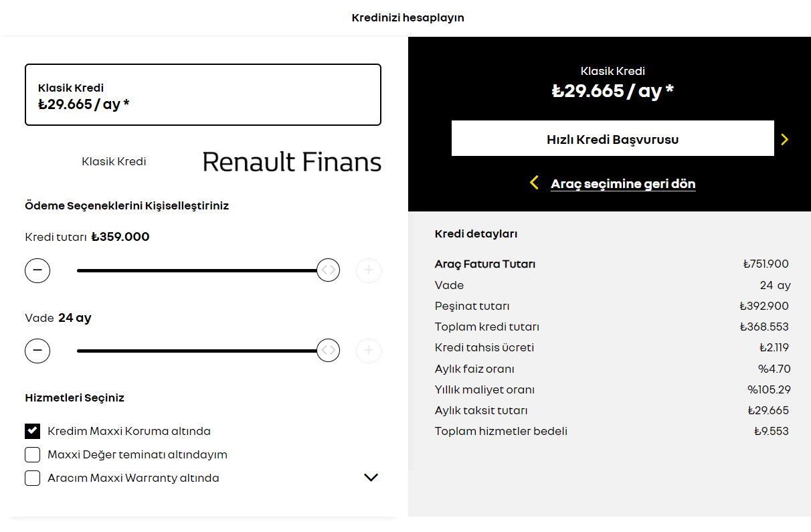Click the Kredi tutarı slider track
Image resolution: width=811 pixels, height=532 pixels.
194,270
